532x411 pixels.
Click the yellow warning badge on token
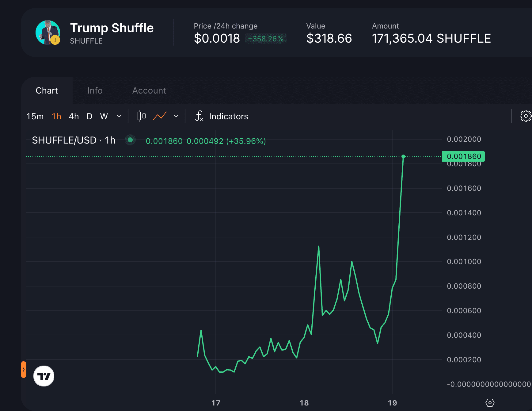tap(55, 40)
